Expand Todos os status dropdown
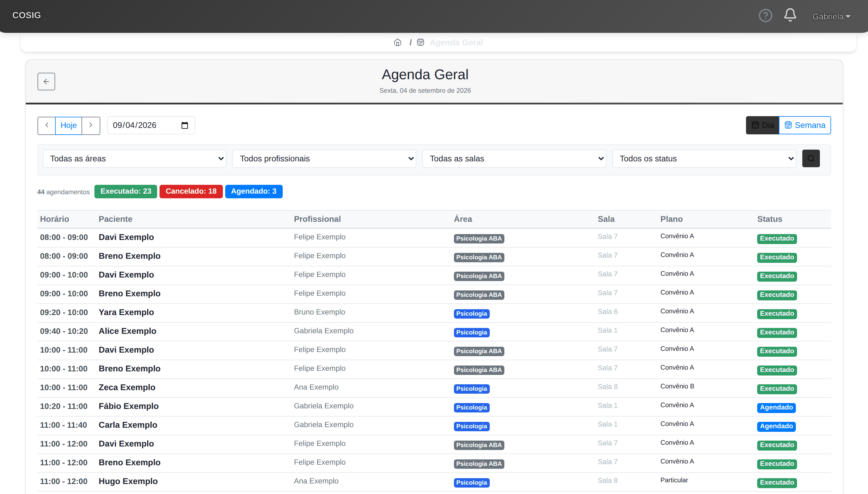The width and height of the screenshot is (868, 494). (x=704, y=158)
